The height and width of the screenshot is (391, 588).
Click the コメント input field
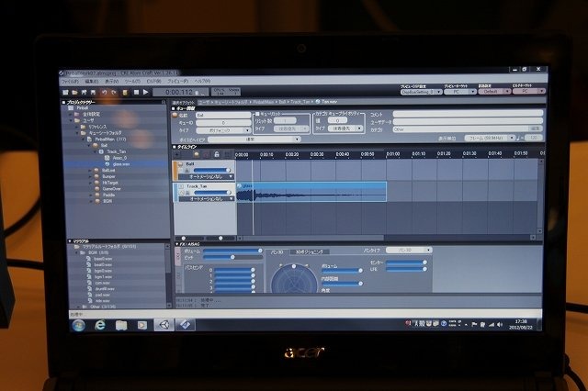coord(468,114)
